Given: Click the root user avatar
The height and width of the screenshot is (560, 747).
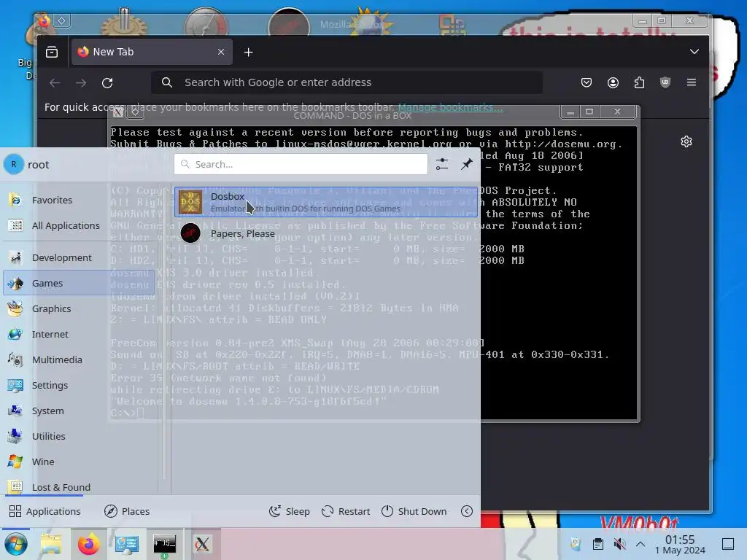Looking at the screenshot, I should click(x=14, y=164).
